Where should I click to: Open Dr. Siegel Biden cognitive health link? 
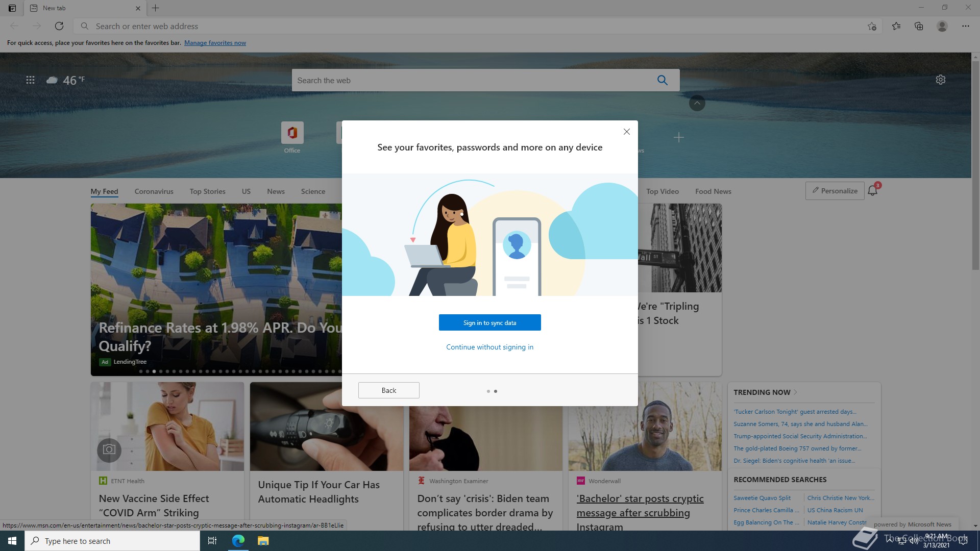tap(794, 461)
